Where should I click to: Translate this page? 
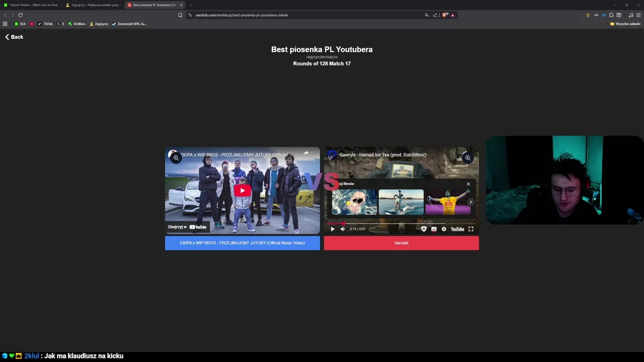point(427,15)
